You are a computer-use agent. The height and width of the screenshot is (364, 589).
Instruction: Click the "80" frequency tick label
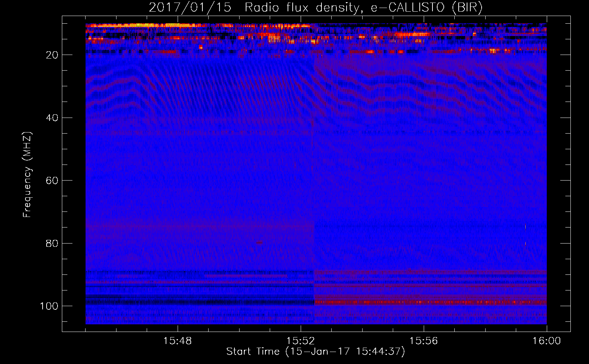tap(52, 243)
